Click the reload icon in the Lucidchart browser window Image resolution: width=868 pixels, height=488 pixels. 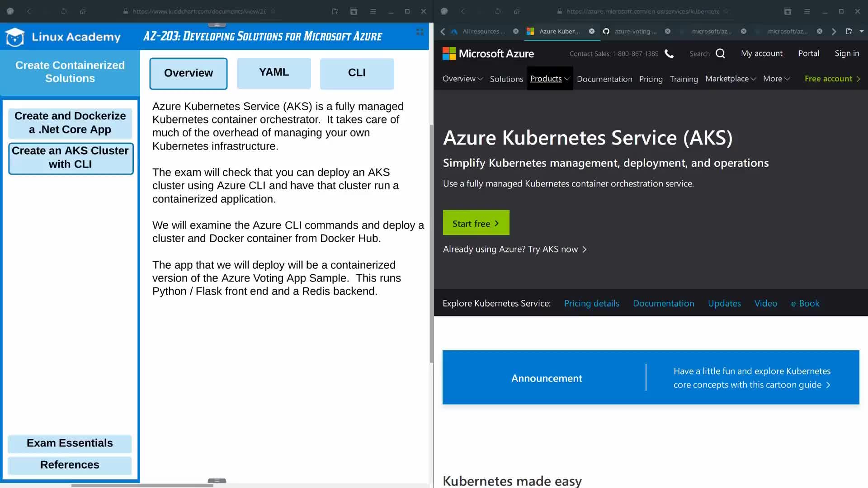pos(64,11)
